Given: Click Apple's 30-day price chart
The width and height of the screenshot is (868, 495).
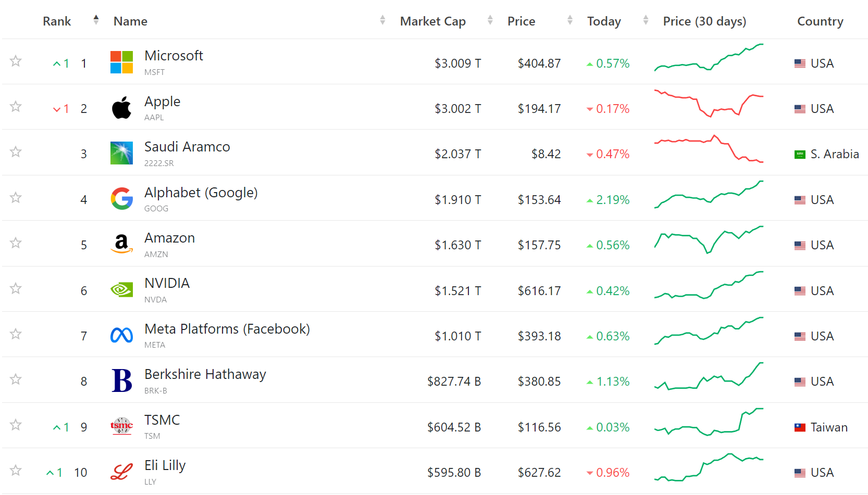Looking at the screenshot, I should coord(709,104).
